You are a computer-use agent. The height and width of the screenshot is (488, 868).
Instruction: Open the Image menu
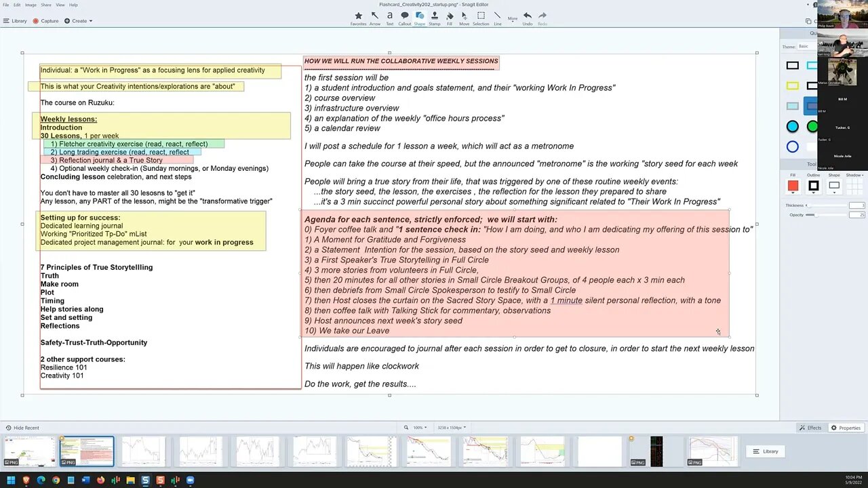point(31,5)
